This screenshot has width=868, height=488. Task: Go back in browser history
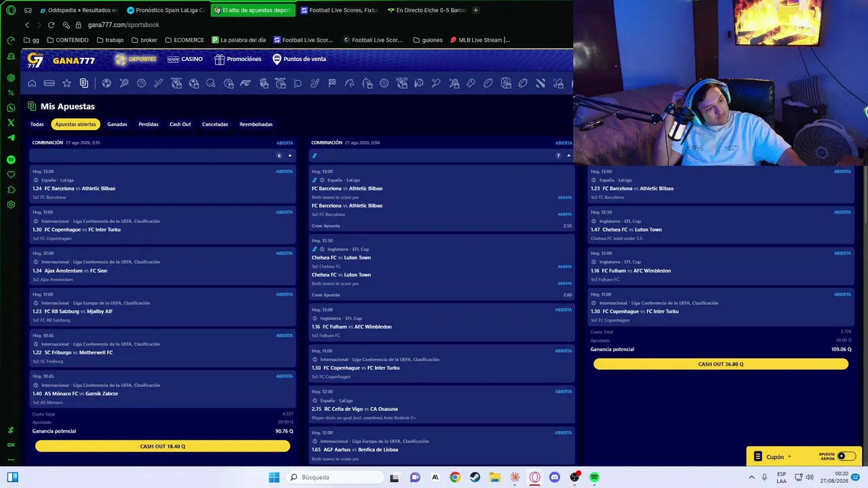[27, 25]
